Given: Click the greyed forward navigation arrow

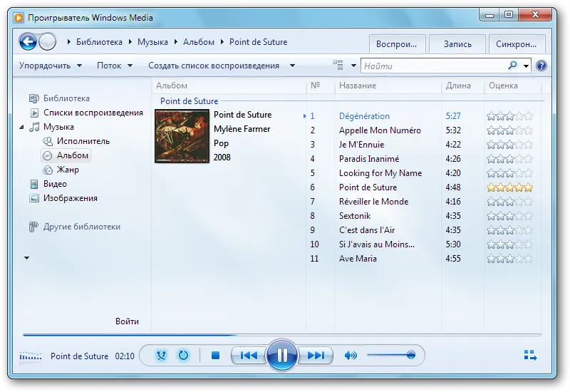Looking at the screenshot, I should coord(48,42).
